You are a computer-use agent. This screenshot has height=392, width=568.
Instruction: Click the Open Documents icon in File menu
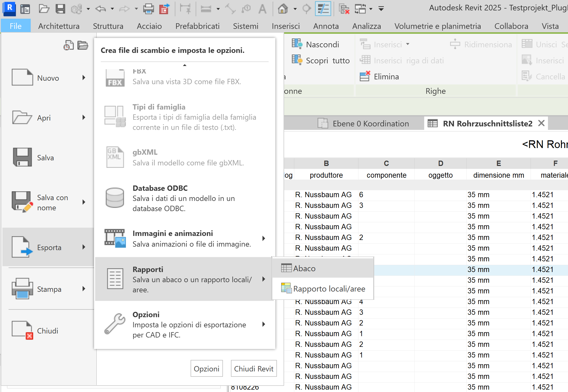click(83, 45)
